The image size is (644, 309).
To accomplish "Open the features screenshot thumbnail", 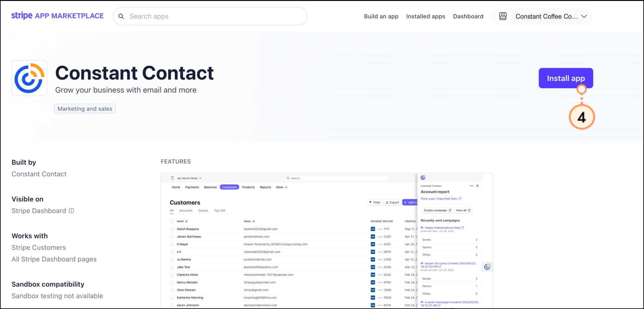I will (x=327, y=241).
